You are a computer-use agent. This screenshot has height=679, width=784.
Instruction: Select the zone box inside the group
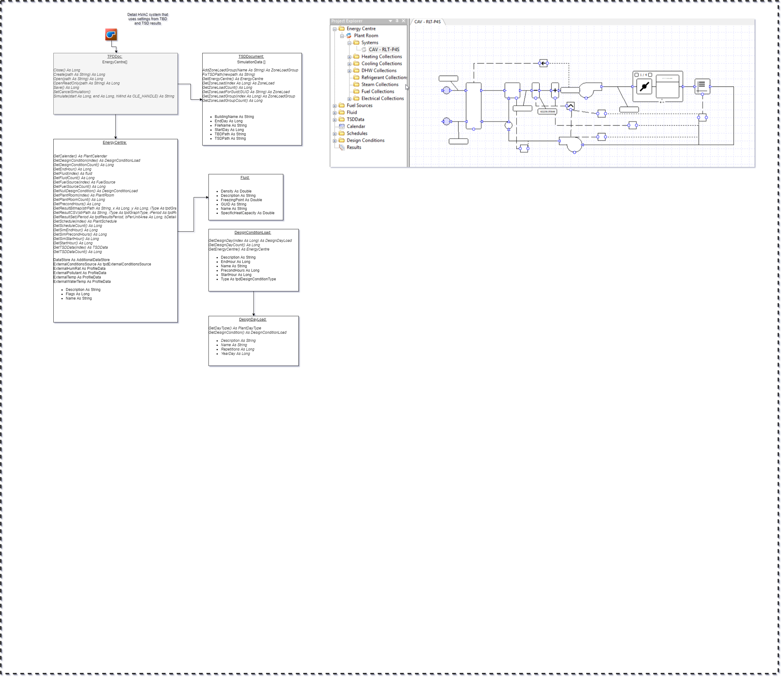coord(667,87)
